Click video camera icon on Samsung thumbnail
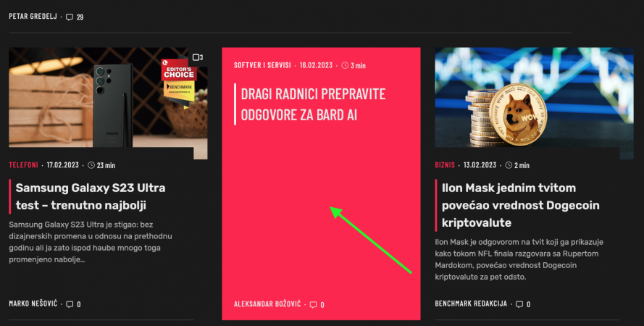644x326 pixels. coord(198,57)
